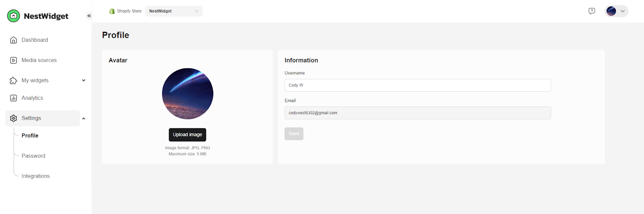Open help via question mark icon
This screenshot has width=644, height=214.
pos(592,11)
